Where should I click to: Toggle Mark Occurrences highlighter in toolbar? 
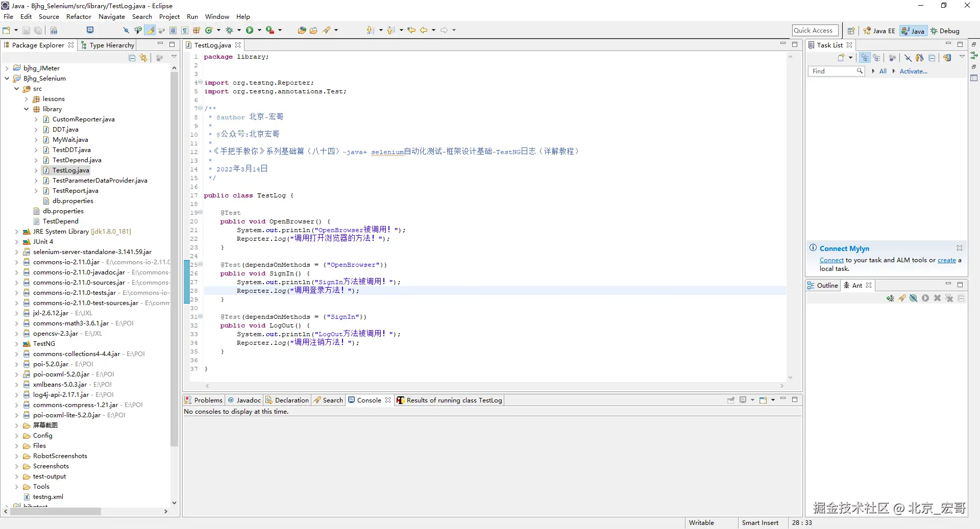(x=150, y=31)
